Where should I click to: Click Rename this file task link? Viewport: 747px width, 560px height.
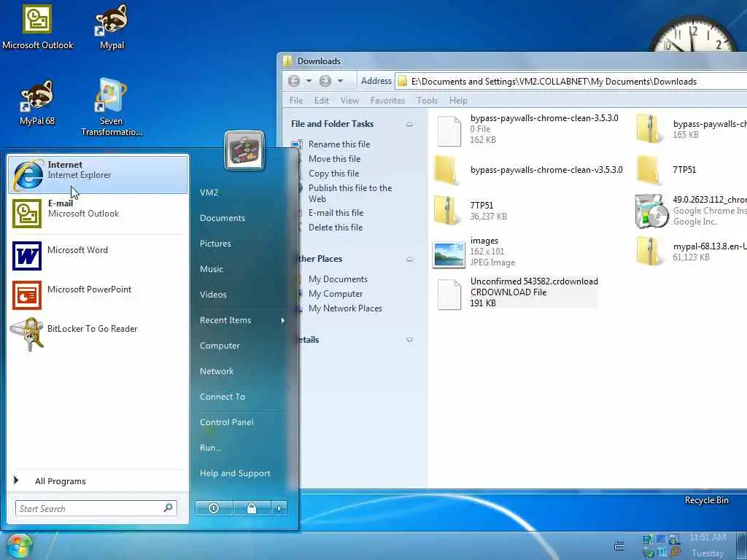338,144
